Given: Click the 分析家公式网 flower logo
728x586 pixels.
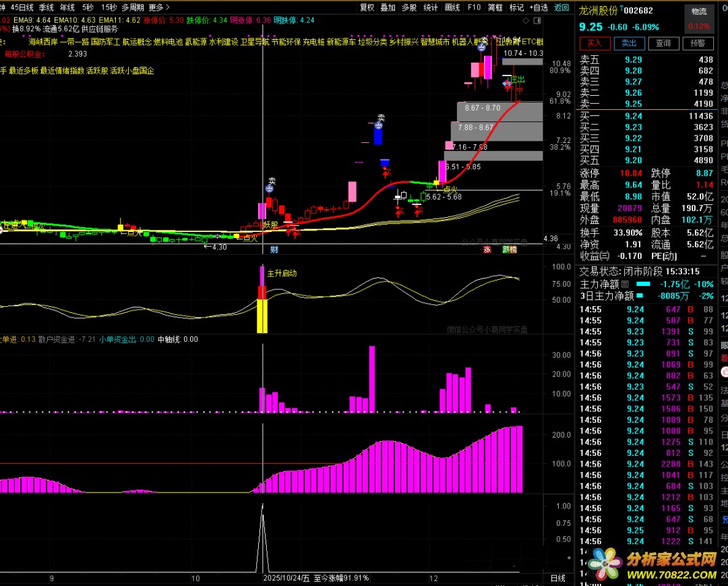Looking at the screenshot, I should point(605,562).
